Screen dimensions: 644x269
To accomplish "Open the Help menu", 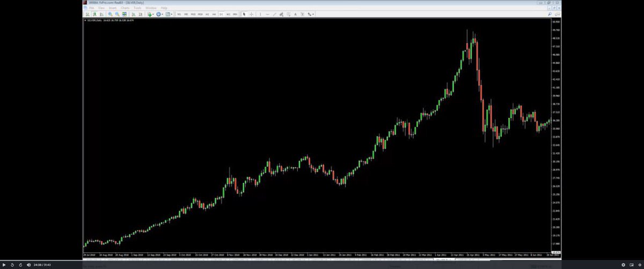I will [164, 8].
